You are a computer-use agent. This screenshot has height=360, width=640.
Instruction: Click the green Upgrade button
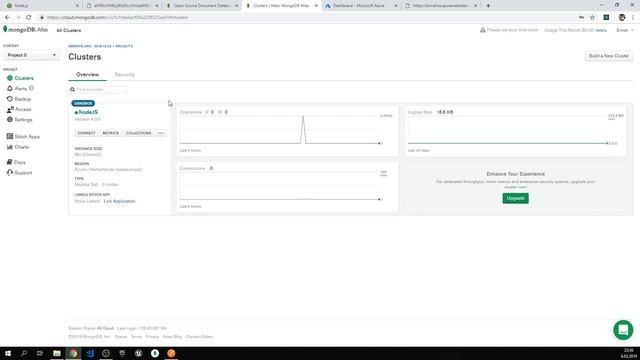(516, 198)
